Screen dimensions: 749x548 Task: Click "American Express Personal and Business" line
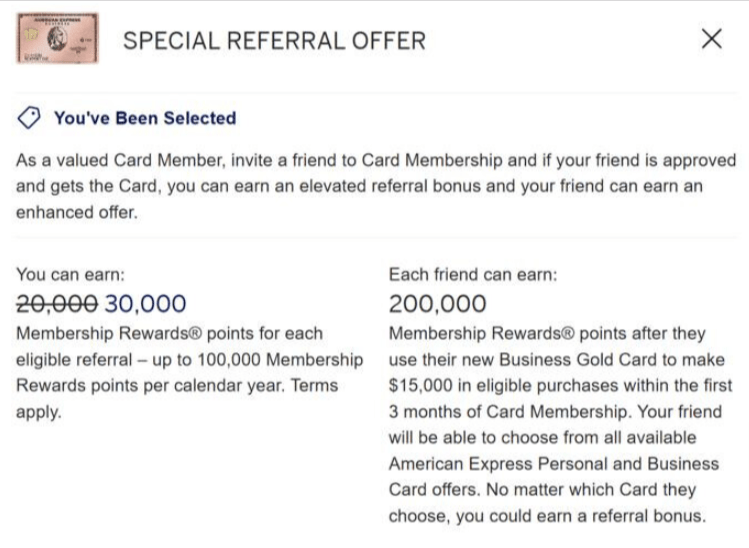tap(554, 464)
